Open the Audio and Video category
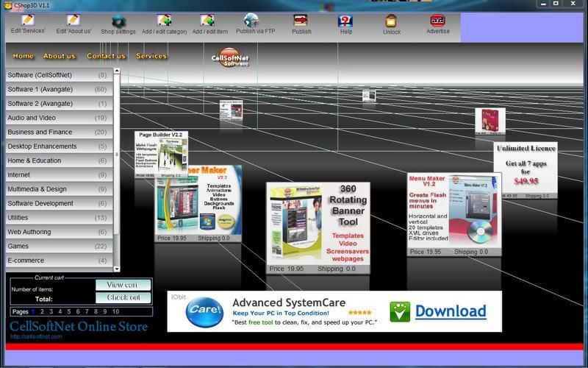Screen dimensions: 588x368 point(60,118)
